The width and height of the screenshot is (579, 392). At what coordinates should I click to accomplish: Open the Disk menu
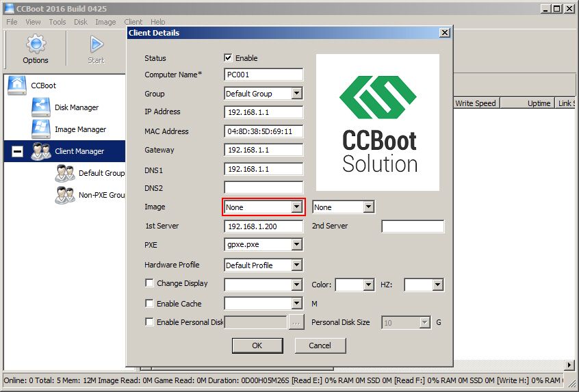[81, 22]
